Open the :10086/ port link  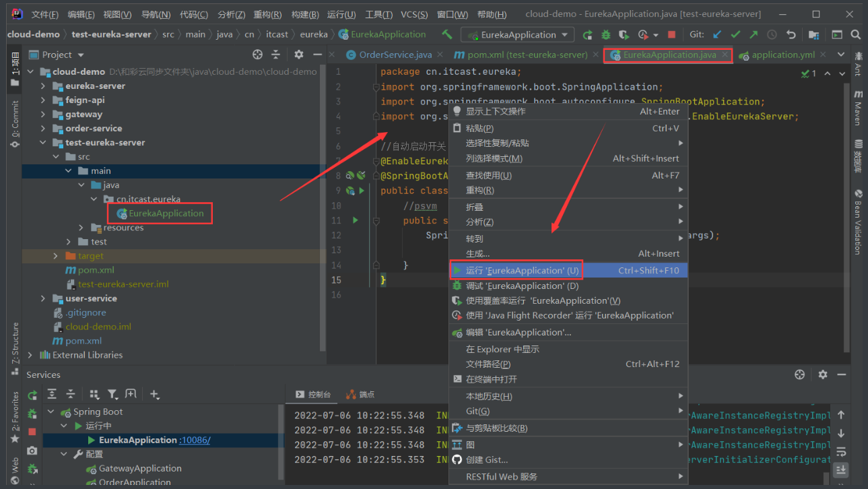195,440
